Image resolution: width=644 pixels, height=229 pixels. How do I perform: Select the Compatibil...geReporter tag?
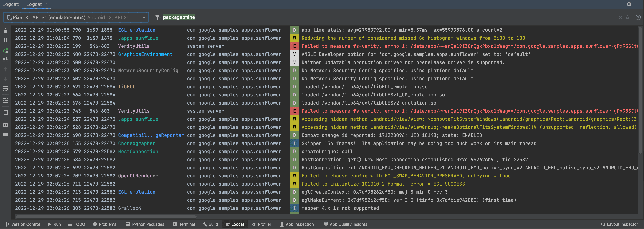point(151,135)
